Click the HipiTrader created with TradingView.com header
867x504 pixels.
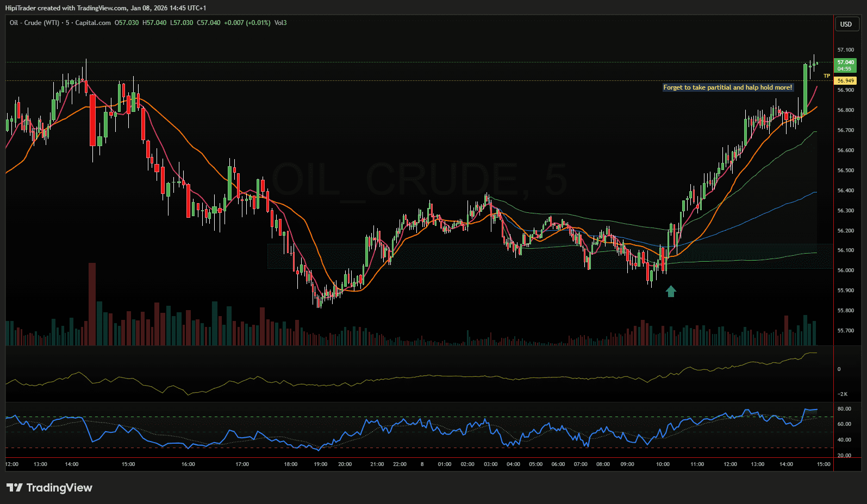click(105, 8)
